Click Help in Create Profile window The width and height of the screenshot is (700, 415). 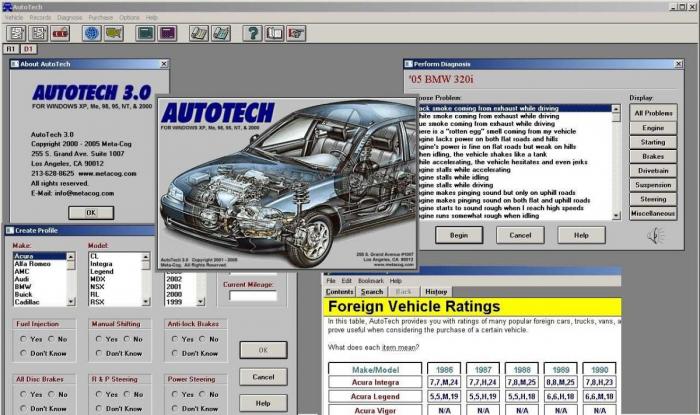tap(263, 403)
